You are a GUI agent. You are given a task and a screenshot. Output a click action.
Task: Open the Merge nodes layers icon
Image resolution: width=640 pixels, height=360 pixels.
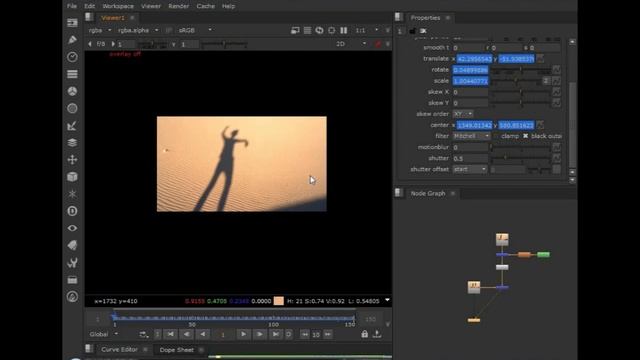72,142
